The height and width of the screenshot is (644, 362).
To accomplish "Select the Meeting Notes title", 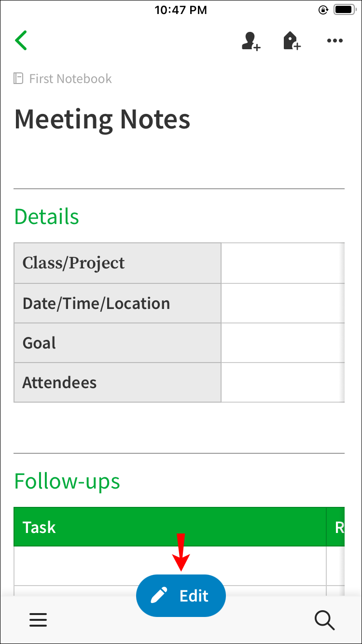I will tap(102, 119).
